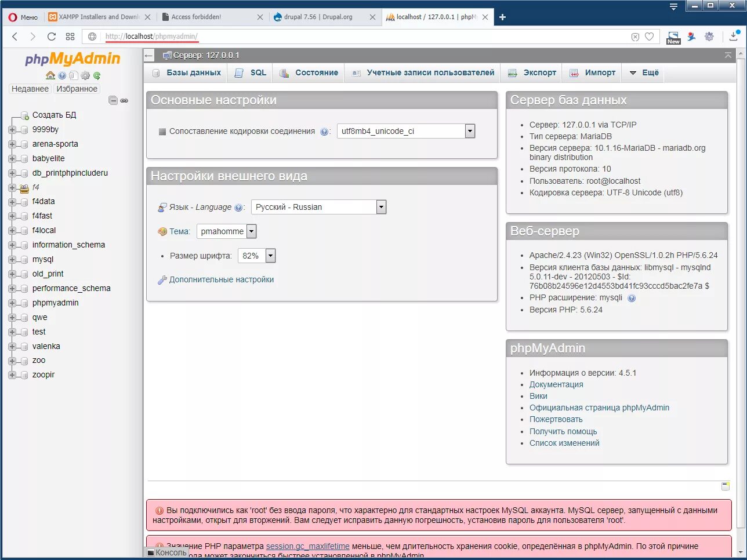747x560 pixels.
Task: Open phpMyAdmin home via house icon
Action: pos(50,75)
